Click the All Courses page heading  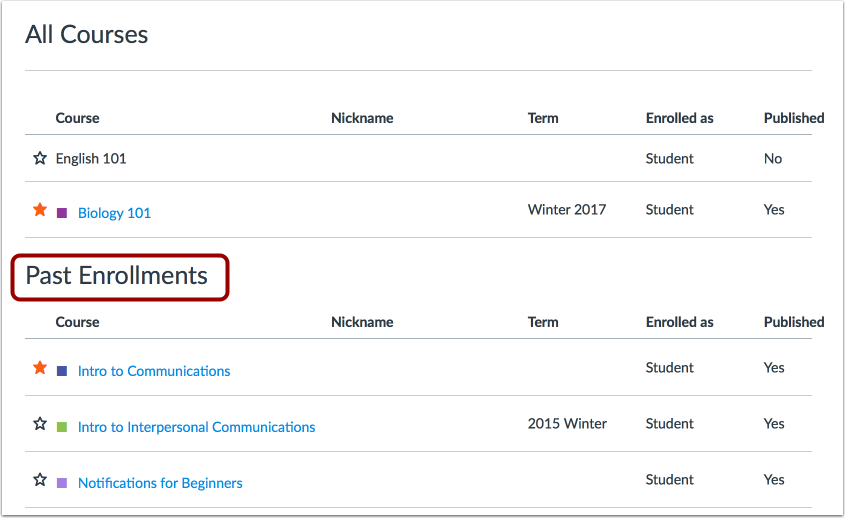coord(87,35)
